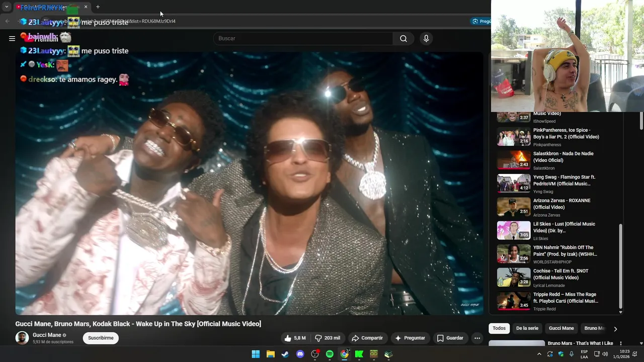Image resolution: width=644 pixels, height=362 pixels.
Task: Click the page scrollbar thumb at right edge
Action: (x=641, y=120)
